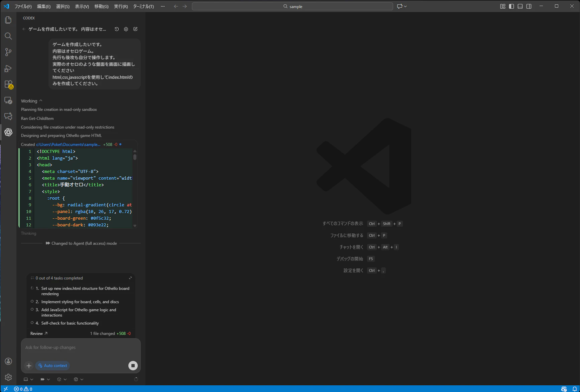Open the 表示(V) menu

coord(82,6)
